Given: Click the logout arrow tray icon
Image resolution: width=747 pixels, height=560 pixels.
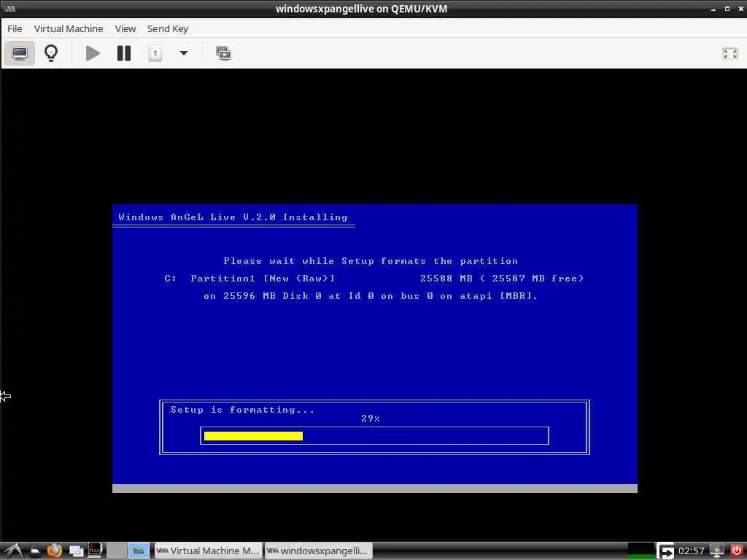Looking at the screenshot, I should [665, 551].
